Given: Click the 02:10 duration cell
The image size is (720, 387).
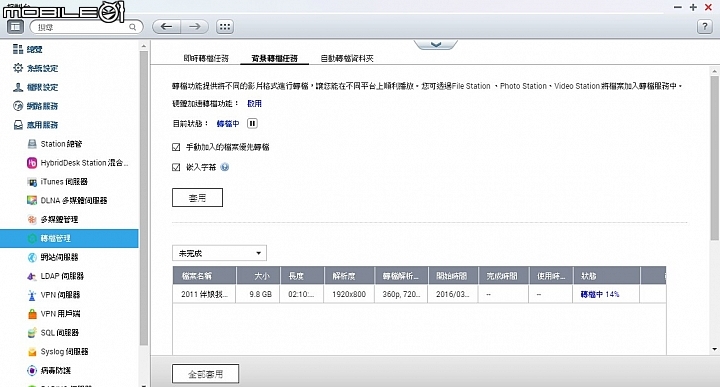Looking at the screenshot, I should tap(302, 294).
